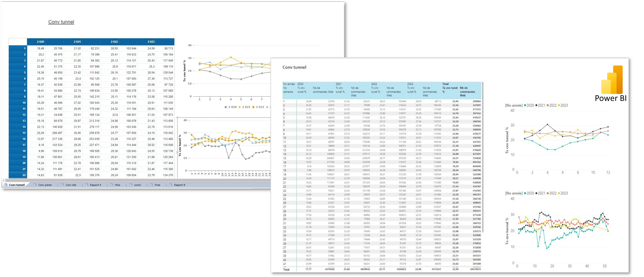Click the Rapport 8 tab document icon
The width and height of the screenshot is (644, 277).
(171, 185)
